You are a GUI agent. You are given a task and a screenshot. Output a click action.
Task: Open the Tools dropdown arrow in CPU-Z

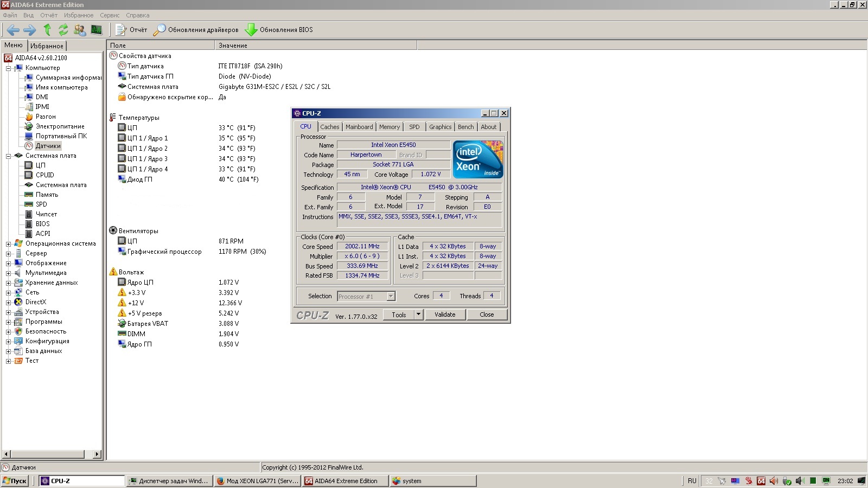(x=418, y=314)
